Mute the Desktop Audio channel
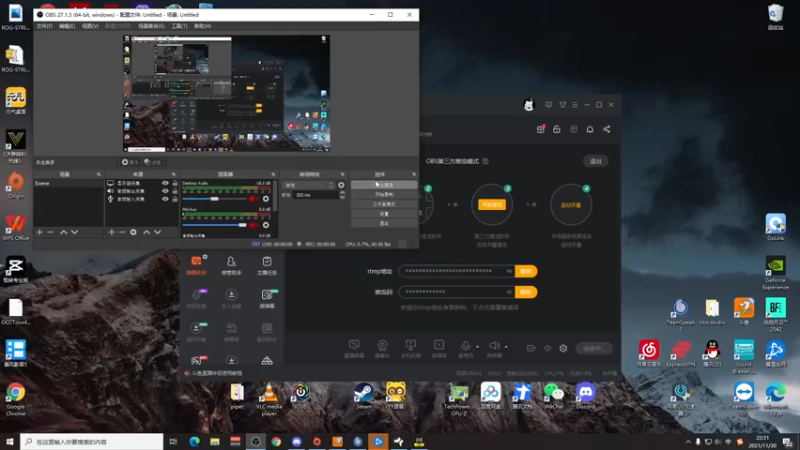Viewport: 800px width, 450px height. 253,199
